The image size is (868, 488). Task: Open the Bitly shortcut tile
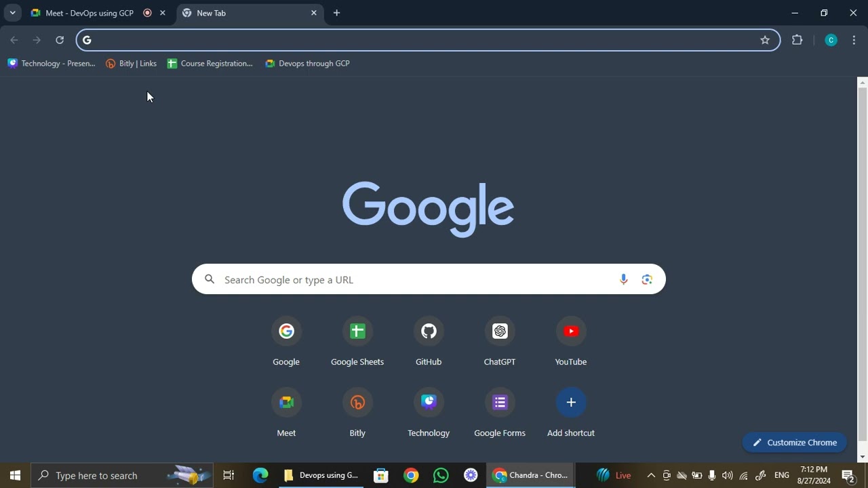(x=357, y=412)
